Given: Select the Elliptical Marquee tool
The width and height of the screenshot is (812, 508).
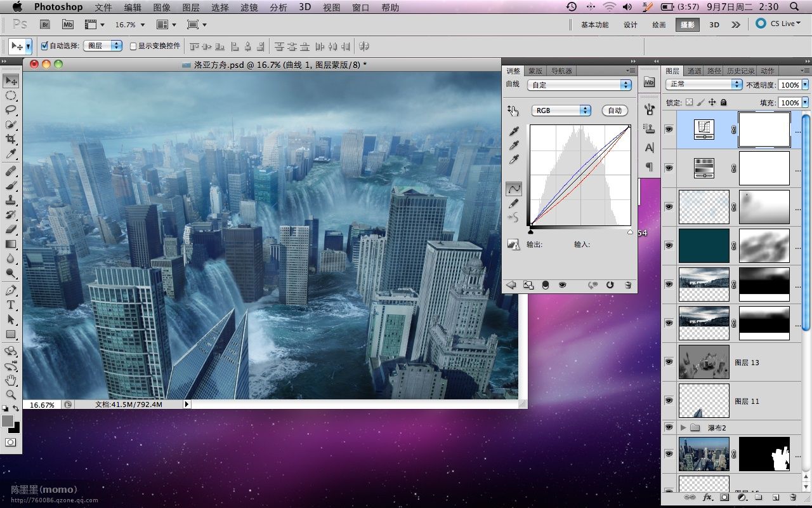Looking at the screenshot, I should coord(11,95).
